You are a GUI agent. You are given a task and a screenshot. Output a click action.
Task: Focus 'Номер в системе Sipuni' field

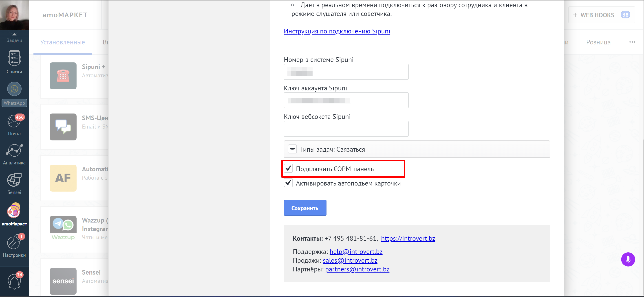[x=346, y=72]
